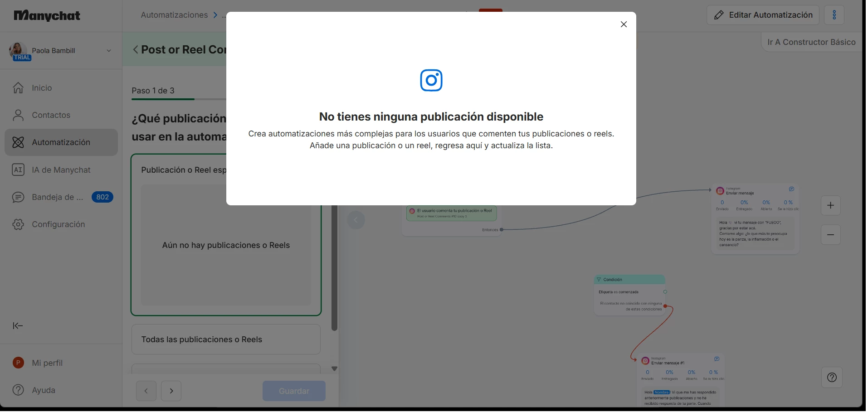868x412 pixels.
Task: Open IA de Manychat AI icon
Action: coord(18,170)
